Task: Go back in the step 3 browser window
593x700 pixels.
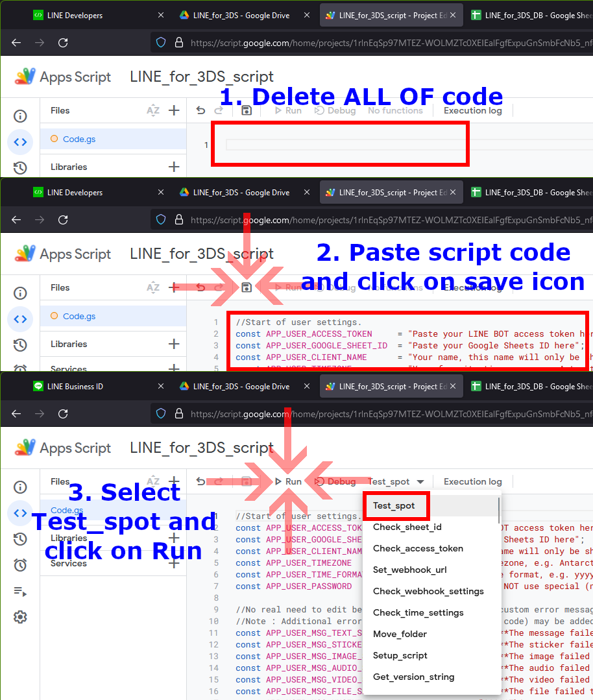Action: (16, 414)
